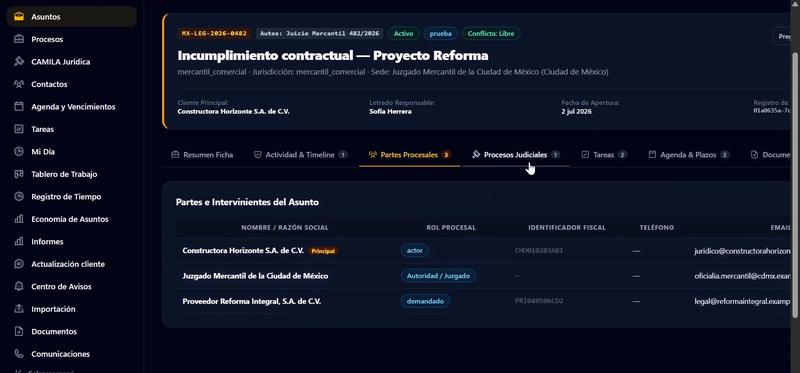Navigate to Contactos in sidebar

tap(71, 84)
